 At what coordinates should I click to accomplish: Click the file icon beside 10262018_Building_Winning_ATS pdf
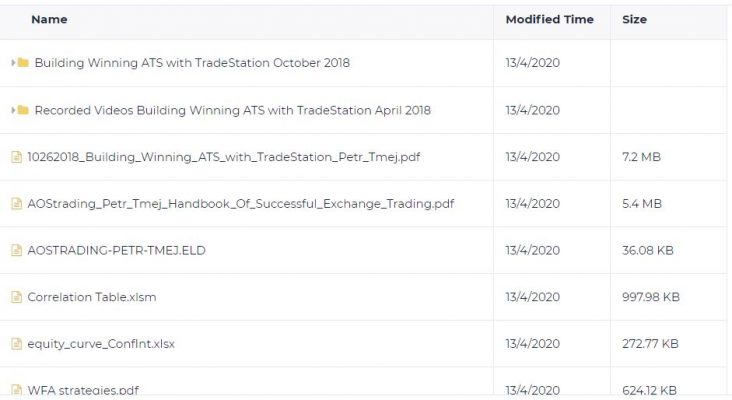tap(16, 157)
